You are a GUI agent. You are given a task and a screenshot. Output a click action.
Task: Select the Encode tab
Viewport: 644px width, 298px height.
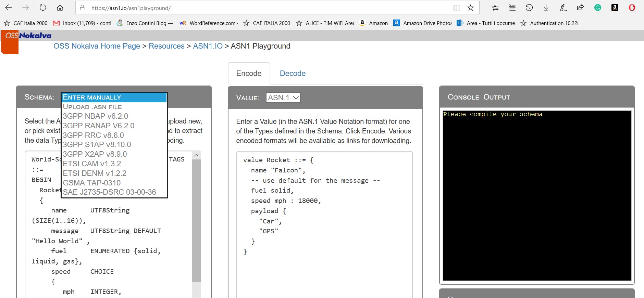coord(249,74)
